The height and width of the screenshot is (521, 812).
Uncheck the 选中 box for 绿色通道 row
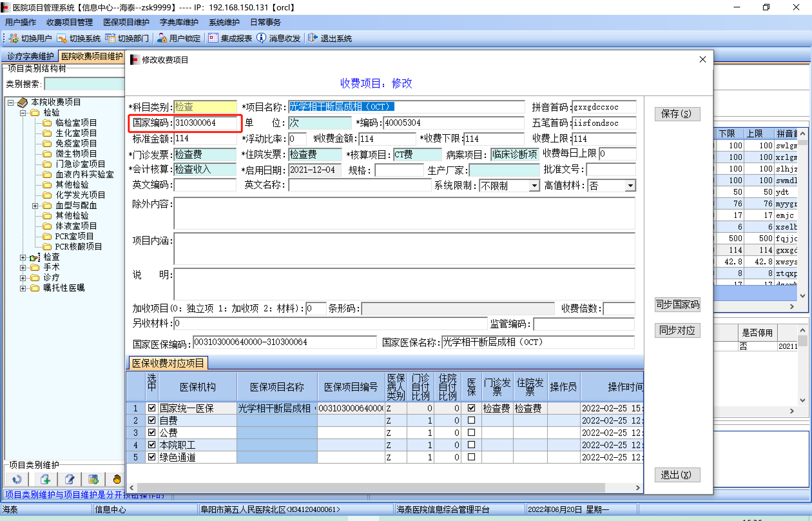coord(152,457)
